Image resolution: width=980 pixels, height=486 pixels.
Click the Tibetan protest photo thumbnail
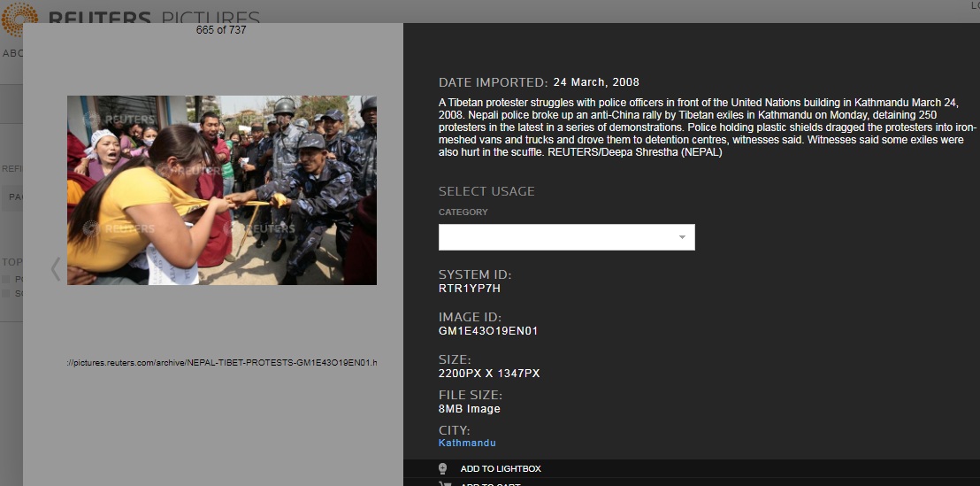[222, 190]
